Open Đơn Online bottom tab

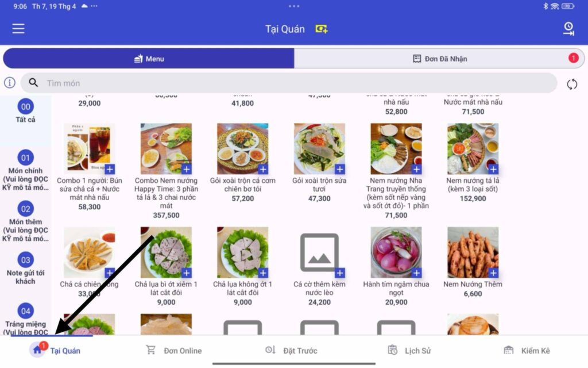tap(173, 350)
